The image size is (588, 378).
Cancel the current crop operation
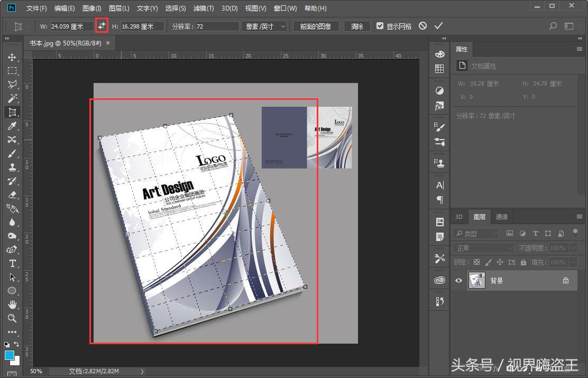[422, 26]
